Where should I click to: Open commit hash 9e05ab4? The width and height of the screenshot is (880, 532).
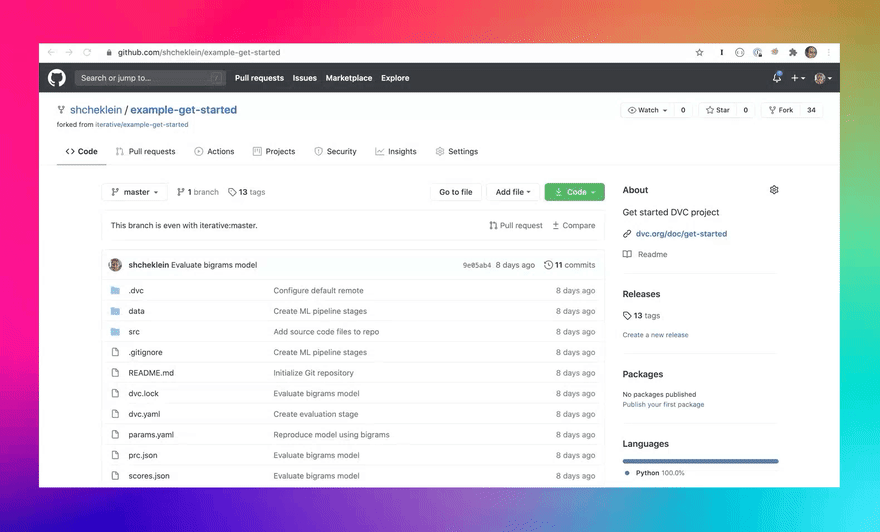pyautogui.click(x=476, y=265)
